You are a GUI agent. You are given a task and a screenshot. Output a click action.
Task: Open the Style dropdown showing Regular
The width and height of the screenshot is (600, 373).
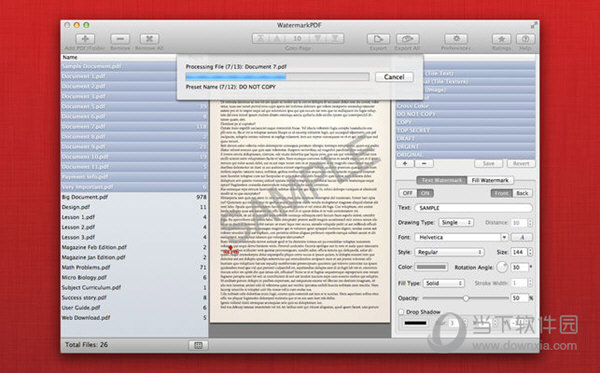450,252
